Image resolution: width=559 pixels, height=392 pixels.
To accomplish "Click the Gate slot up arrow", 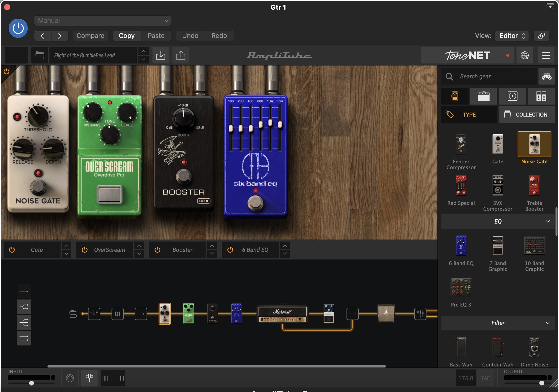I will point(66,246).
